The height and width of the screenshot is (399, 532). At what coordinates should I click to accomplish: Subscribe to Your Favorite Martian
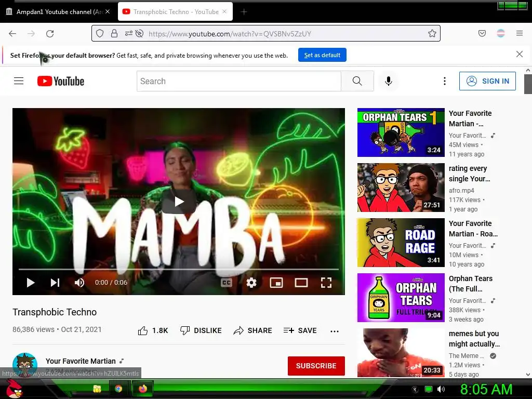[x=316, y=366]
